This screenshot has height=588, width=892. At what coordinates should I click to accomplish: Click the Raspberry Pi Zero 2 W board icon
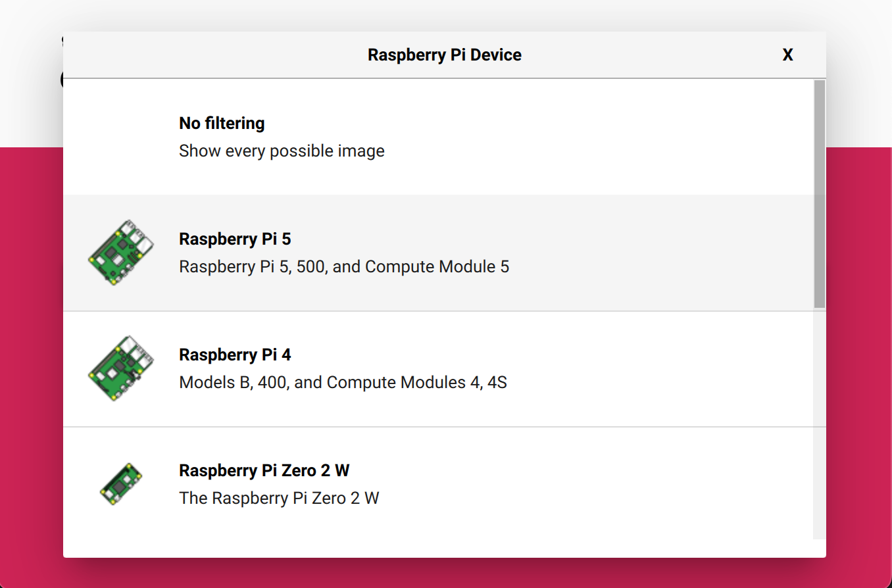(x=121, y=484)
